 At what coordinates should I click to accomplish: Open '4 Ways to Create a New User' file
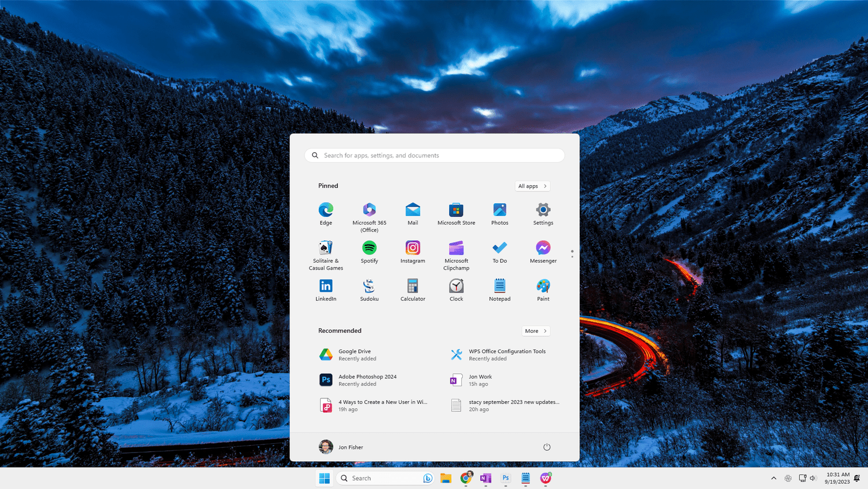pyautogui.click(x=373, y=406)
